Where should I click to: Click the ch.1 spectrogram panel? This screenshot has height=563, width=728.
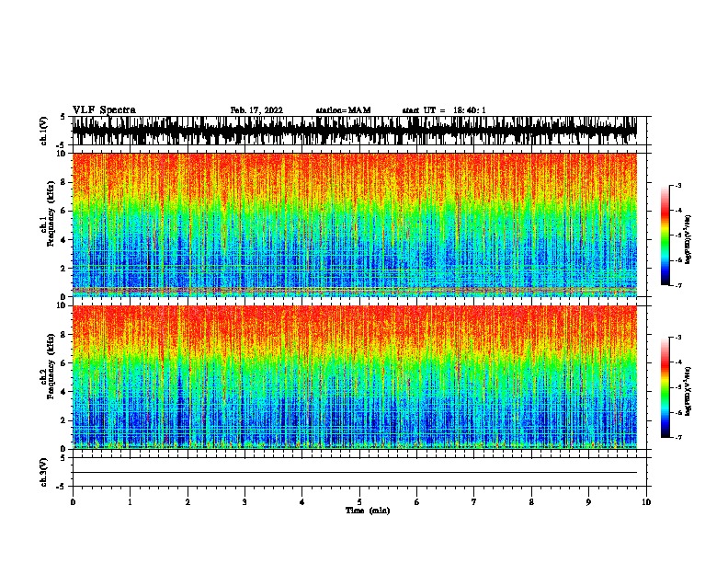coord(355,224)
